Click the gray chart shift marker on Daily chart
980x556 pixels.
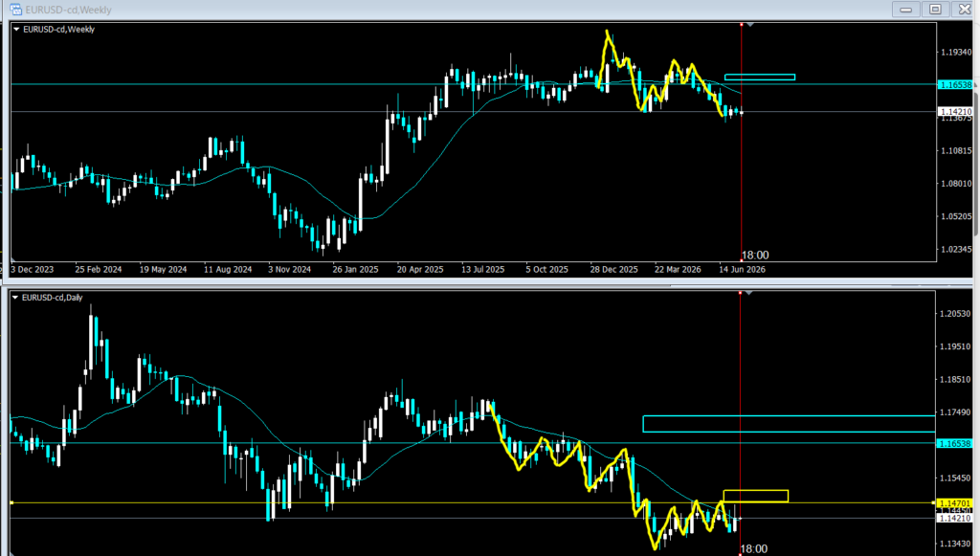click(748, 293)
